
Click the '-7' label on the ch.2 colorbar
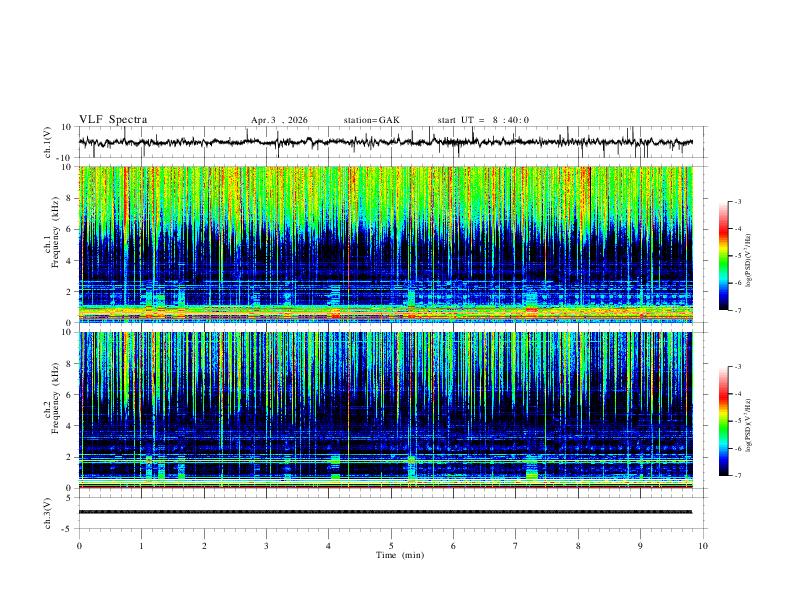pyautogui.click(x=737, y=475)
